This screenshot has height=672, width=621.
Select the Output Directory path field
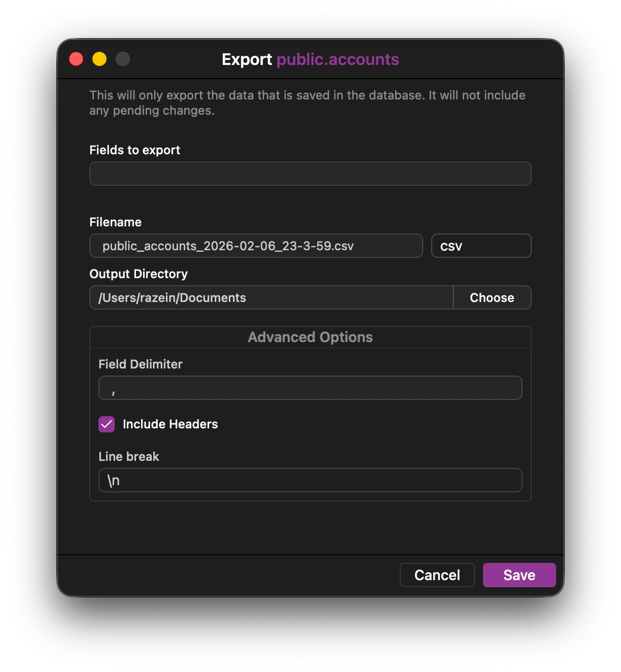click(x=271, y=297)
